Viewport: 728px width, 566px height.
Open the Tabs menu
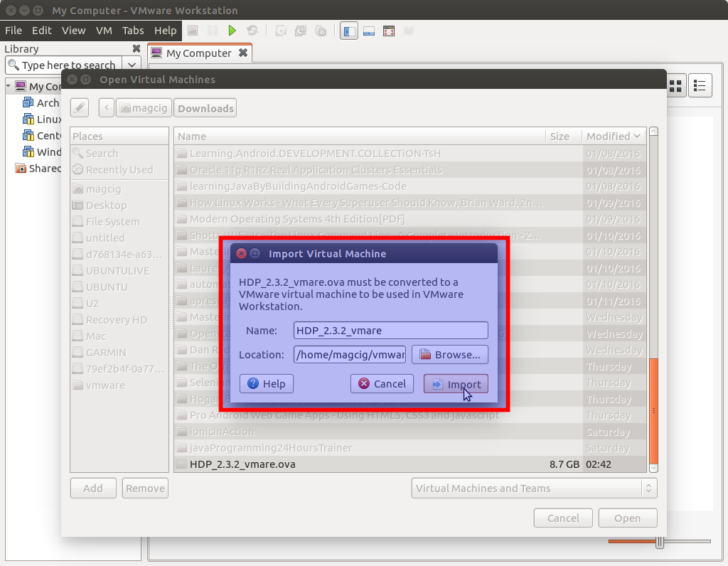133,31
